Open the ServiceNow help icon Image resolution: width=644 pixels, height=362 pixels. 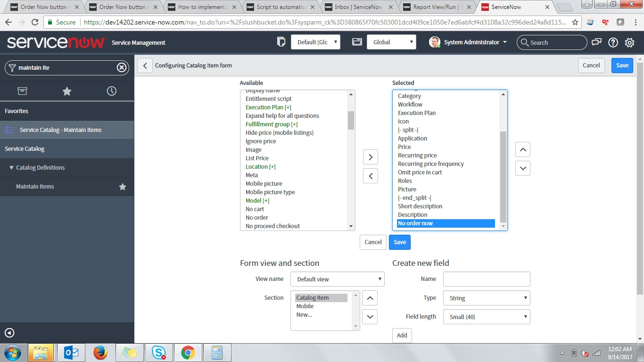click(x=613, y=42)
